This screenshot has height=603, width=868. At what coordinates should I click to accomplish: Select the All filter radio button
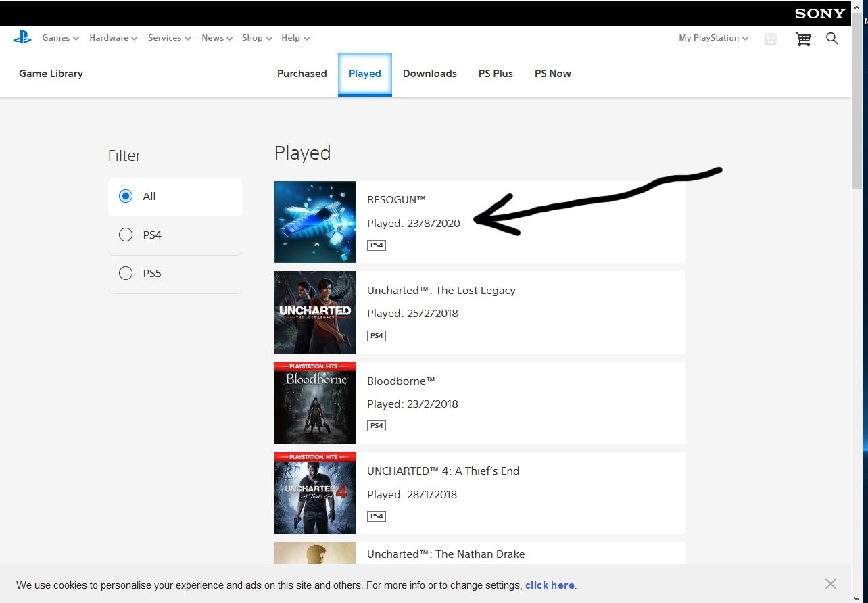coord(125,196)
